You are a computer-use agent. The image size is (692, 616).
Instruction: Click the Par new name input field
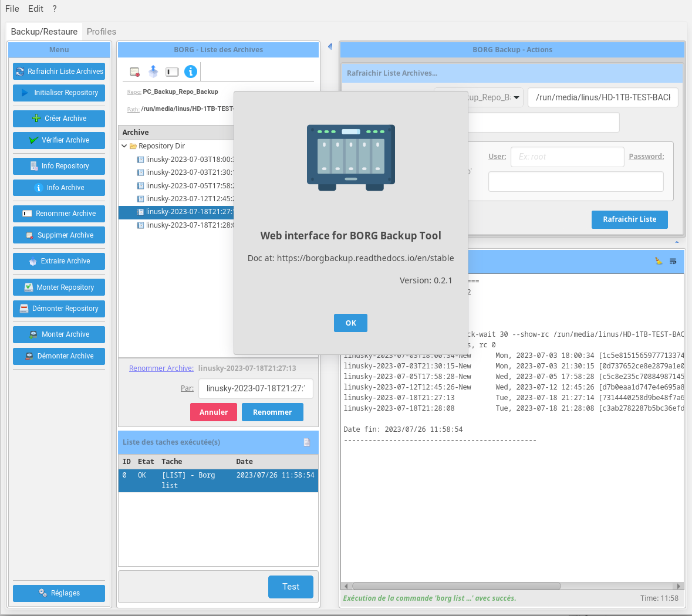coord(255,389)
